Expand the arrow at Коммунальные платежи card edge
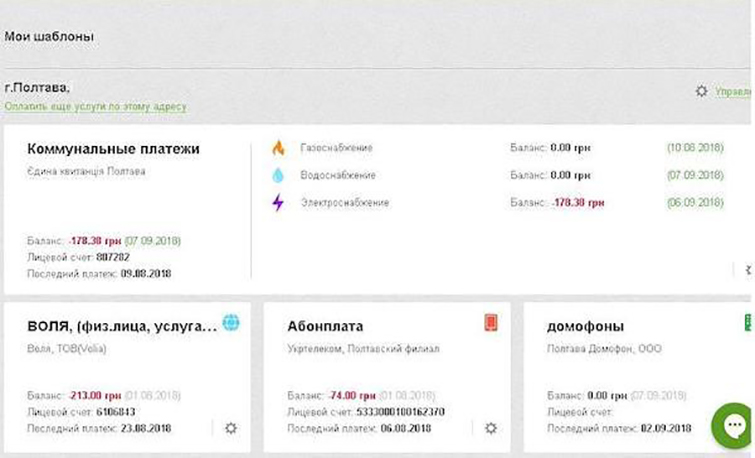Image resolution: width=755 pixels, height=458 pixels. (748, 269)
